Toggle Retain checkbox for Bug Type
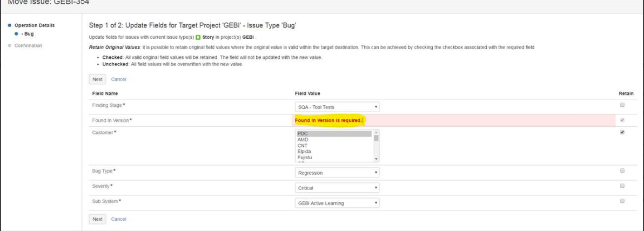Image resolution: width=644 pixels, height=231 pixels. point(622,171)
